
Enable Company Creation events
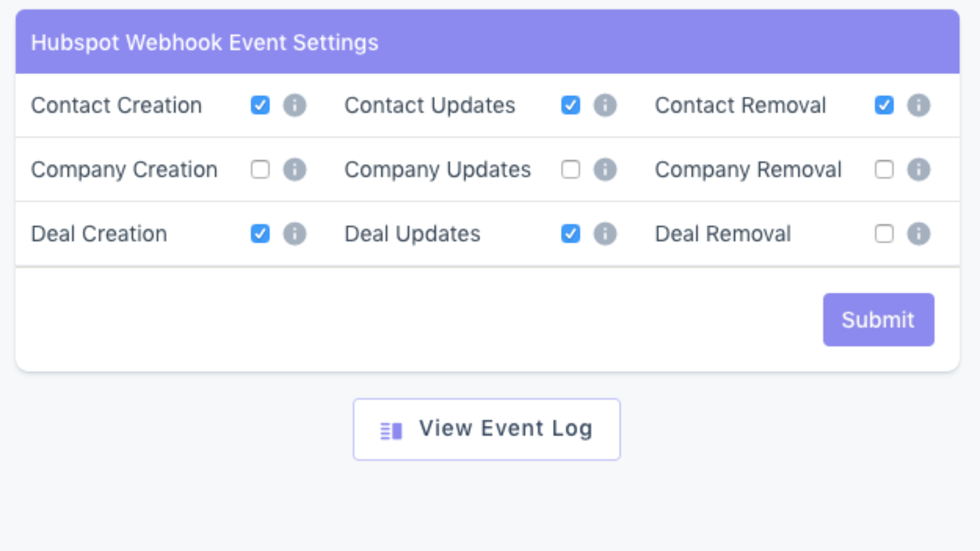(x=260, y=170)
